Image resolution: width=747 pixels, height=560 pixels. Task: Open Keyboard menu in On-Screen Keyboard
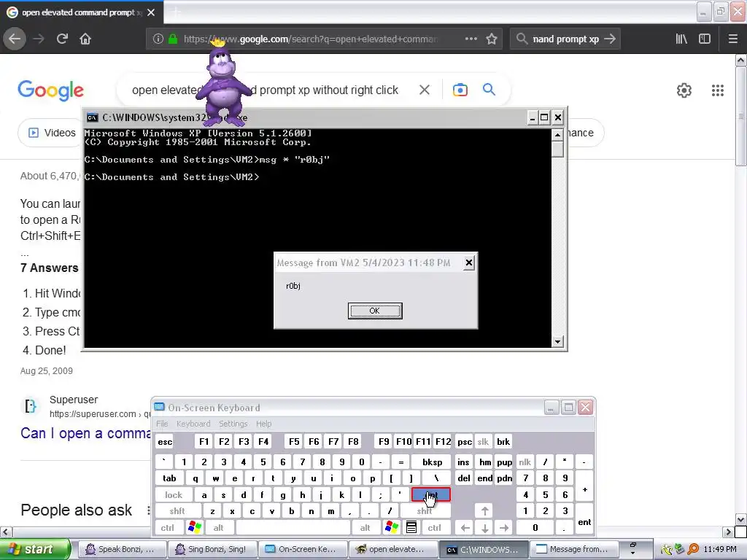(193, 424)
